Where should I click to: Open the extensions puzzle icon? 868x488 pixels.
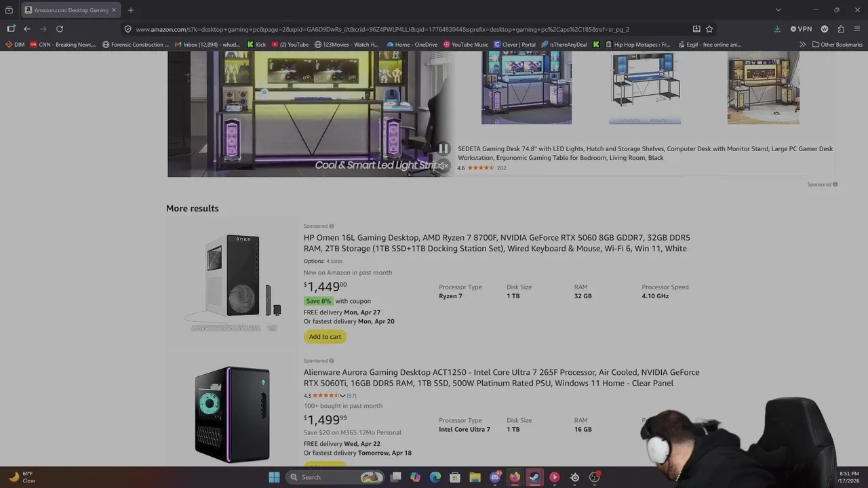pos(841,29)
